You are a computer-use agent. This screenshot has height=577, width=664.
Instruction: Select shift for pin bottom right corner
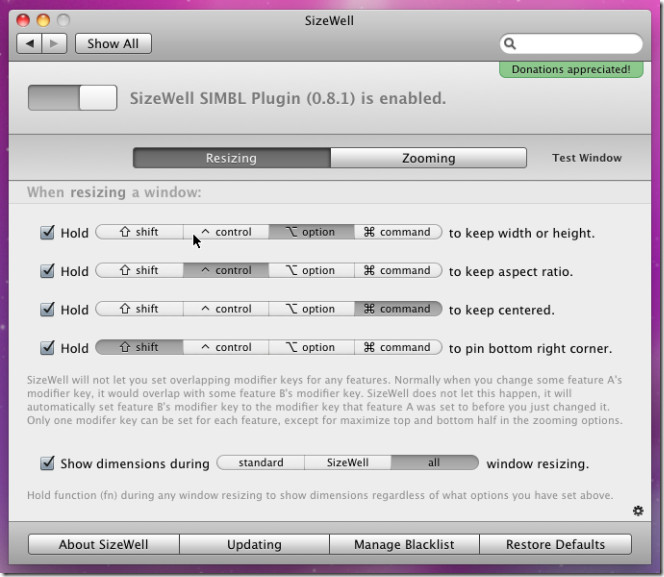pos(139,347)
